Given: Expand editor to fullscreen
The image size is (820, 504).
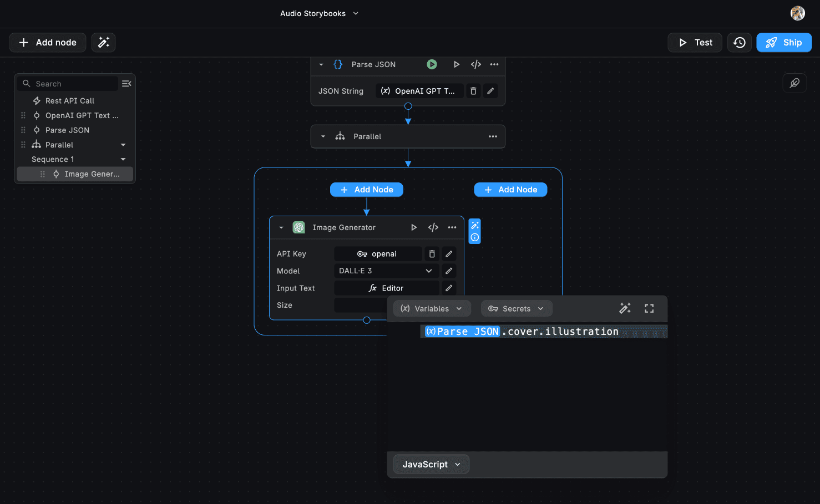Looking at the screenshot, I should pos(649,309).
